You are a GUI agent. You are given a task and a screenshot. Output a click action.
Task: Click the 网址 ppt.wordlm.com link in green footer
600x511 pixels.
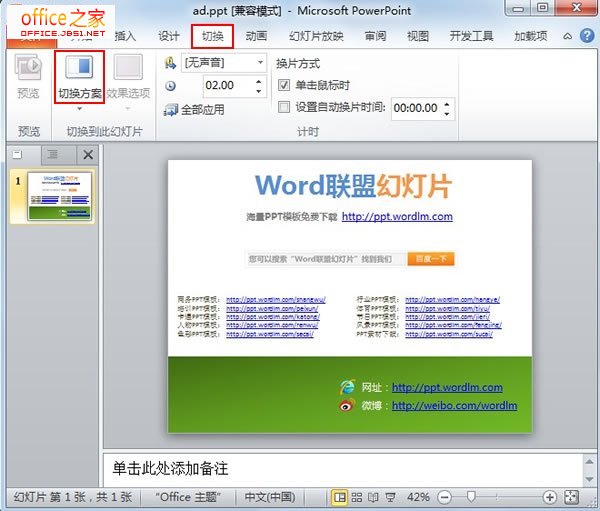[447, 387]
